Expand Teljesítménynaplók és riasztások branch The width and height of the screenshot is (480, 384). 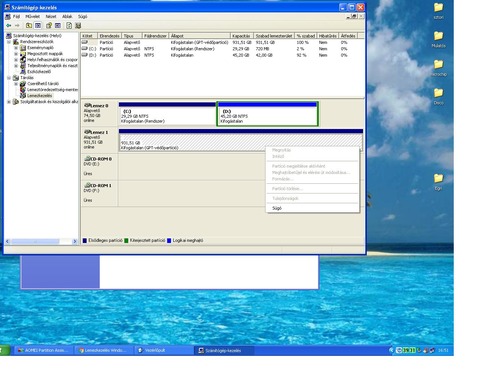point(16,66)
